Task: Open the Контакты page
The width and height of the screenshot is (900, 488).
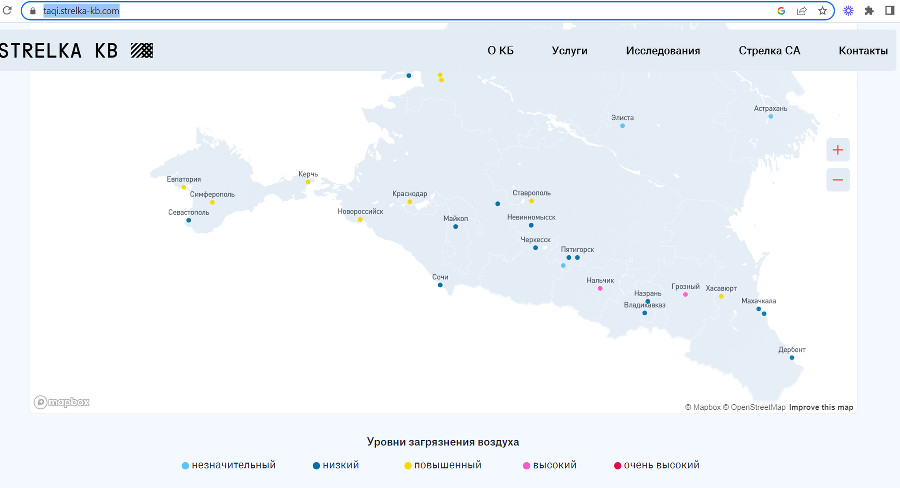Action: click(863, 51)
